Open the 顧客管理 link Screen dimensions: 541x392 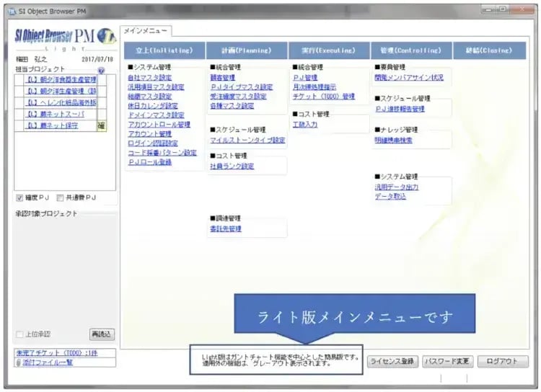point(223,77)
